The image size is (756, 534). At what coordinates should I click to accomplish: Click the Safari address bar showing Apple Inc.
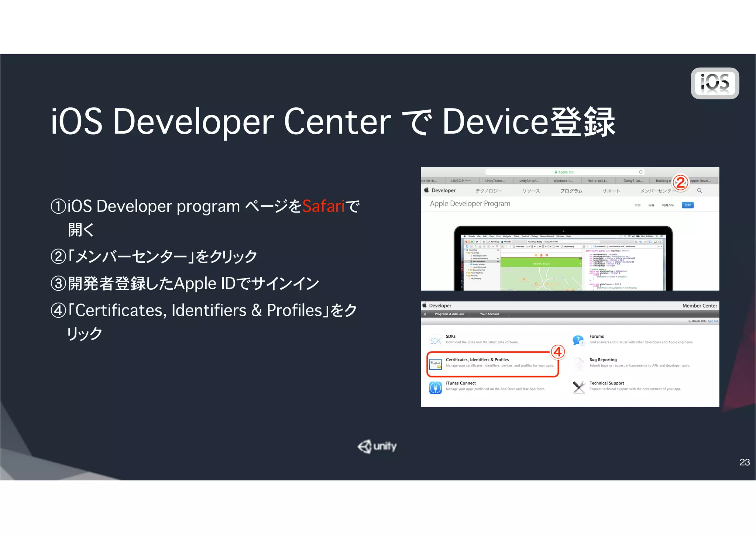tap(564, 172)
